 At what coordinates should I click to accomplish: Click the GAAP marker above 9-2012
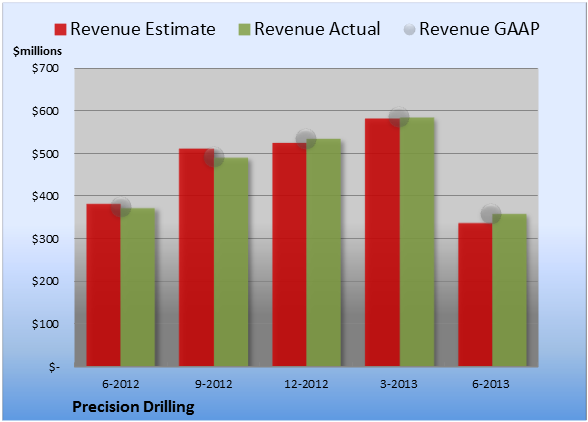click(x=214, y=157)
